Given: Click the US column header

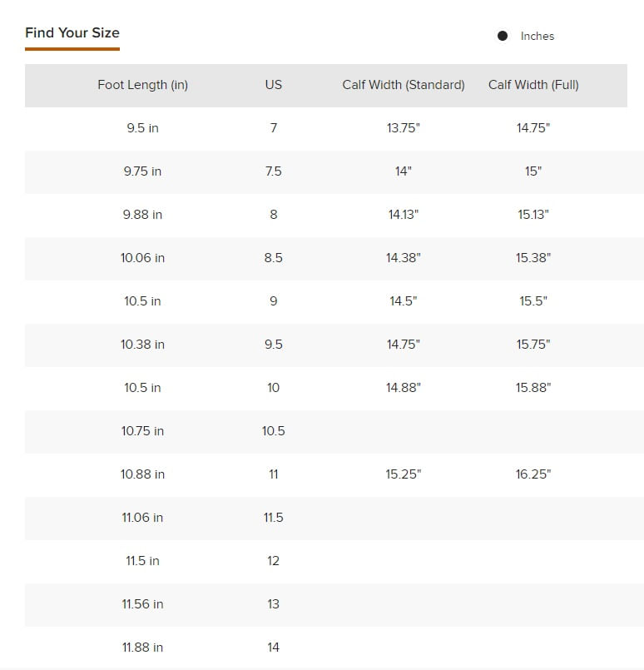Looking at the screenshot, I should click(x=273, y=85).
